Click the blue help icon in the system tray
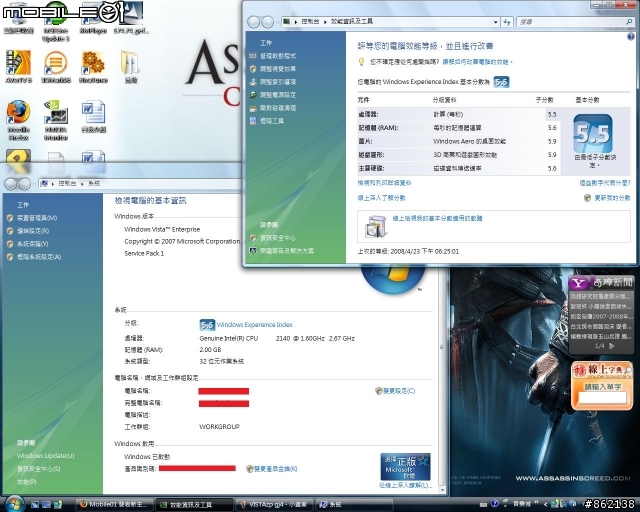 (495, 504)
